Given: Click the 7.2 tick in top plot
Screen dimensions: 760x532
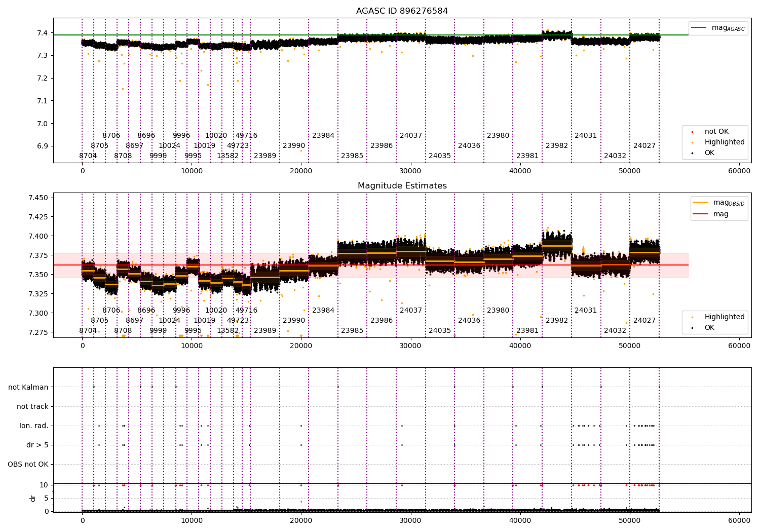Looking at the screenshot, I should pyautogui.click(x=43, y=78).
